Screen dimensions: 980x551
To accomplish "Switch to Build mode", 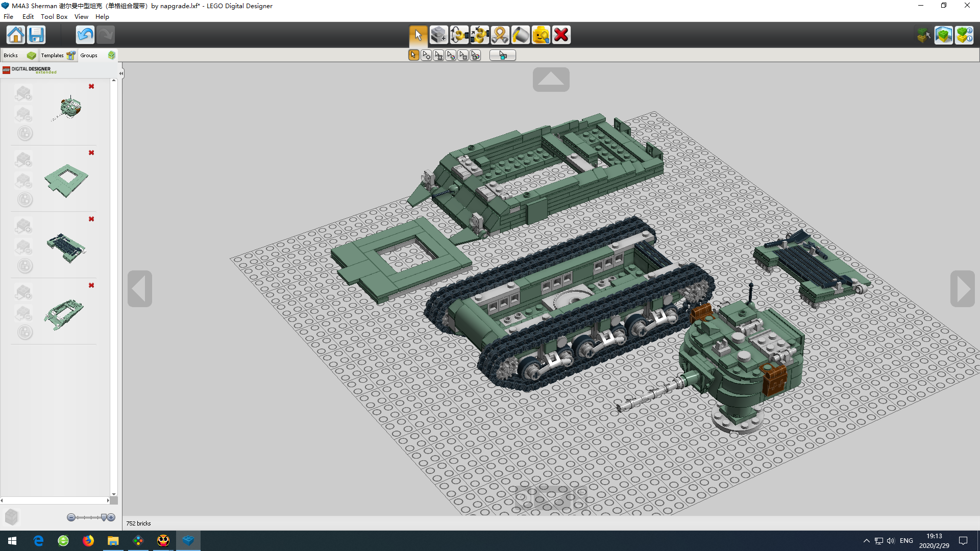I will pos(923,35).
